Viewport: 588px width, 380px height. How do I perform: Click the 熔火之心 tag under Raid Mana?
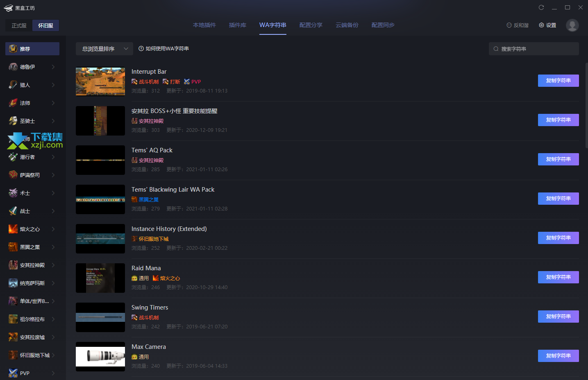tap(166, 278)
